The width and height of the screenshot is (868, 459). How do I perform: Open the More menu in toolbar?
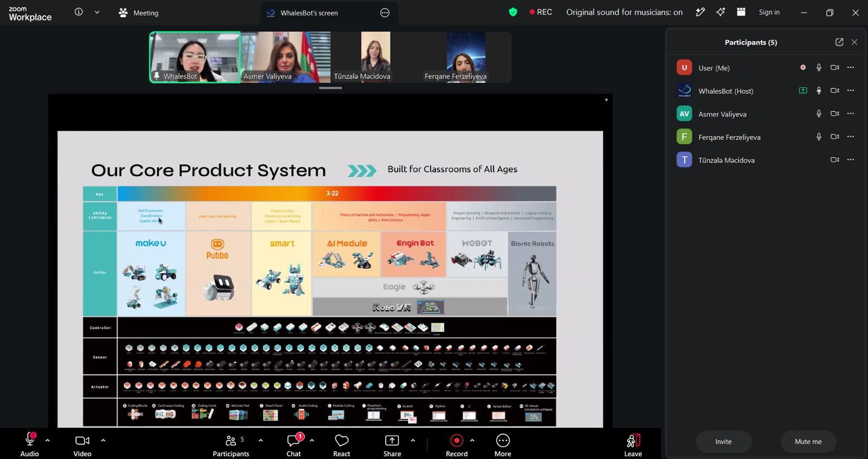(503, 445)
